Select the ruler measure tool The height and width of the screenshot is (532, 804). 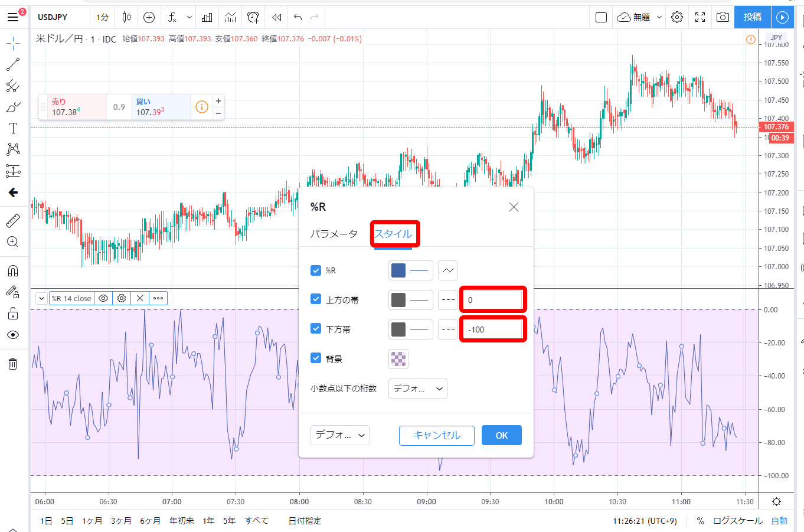point(13,221)
